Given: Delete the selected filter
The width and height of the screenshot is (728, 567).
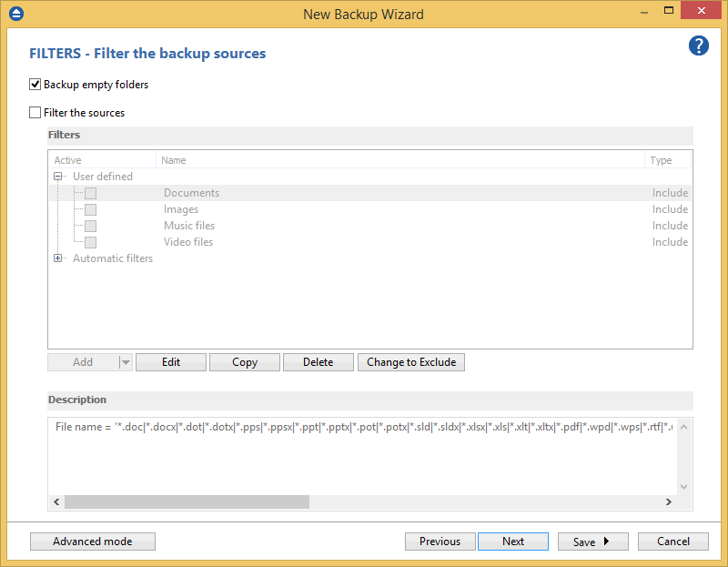Looking at the screenshot, I should 318,362.
